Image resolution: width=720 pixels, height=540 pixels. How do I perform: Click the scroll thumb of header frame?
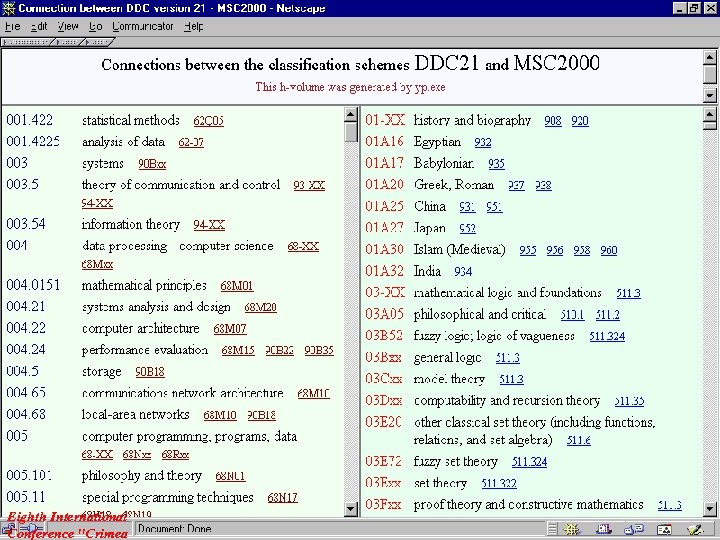click(x=710, y=74)
